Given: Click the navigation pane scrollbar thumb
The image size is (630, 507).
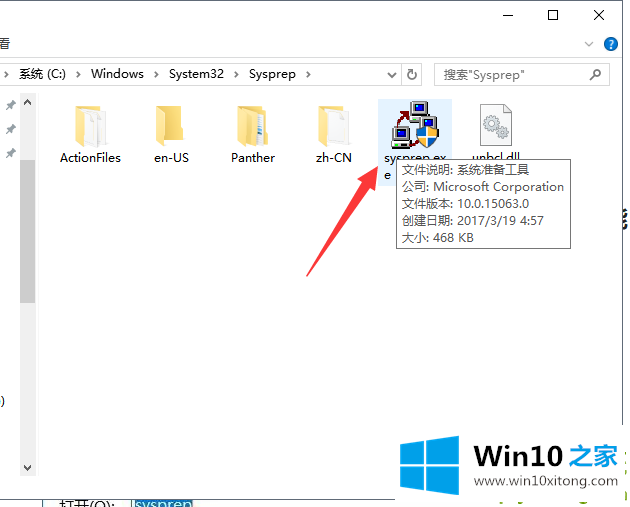Looking at the screenshot, I should (x=27, y=231).
